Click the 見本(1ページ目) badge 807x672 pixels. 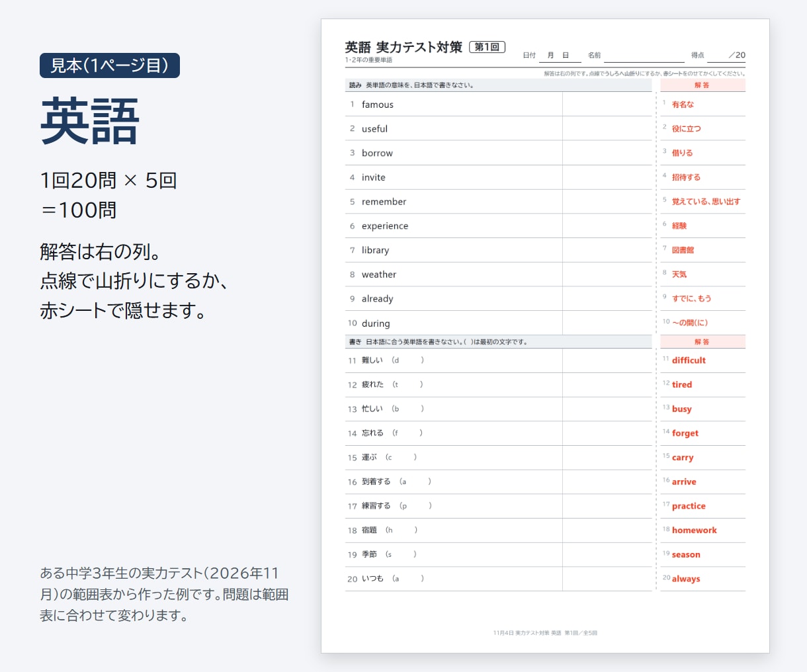coord(110,65)
